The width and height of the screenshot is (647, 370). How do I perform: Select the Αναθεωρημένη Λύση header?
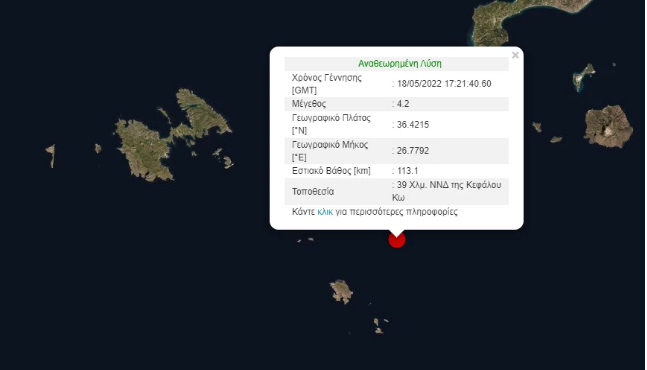point(399,64)
